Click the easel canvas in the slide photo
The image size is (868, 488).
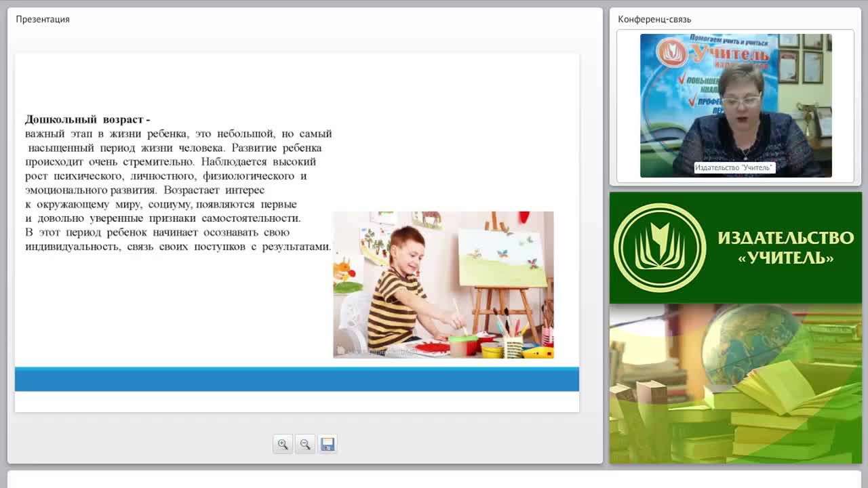(x=502, y=258)
